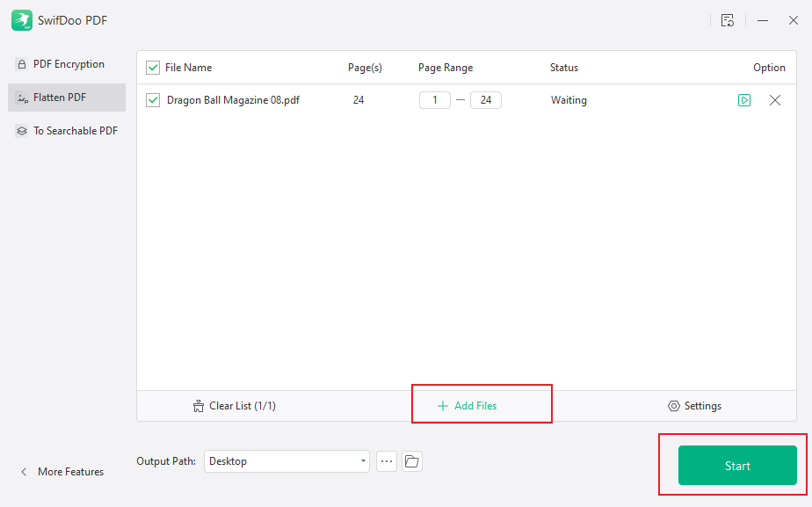Open the feedback icon in title bar
The width and height of the screenshot is (812, 507).
tap(728, 19)
